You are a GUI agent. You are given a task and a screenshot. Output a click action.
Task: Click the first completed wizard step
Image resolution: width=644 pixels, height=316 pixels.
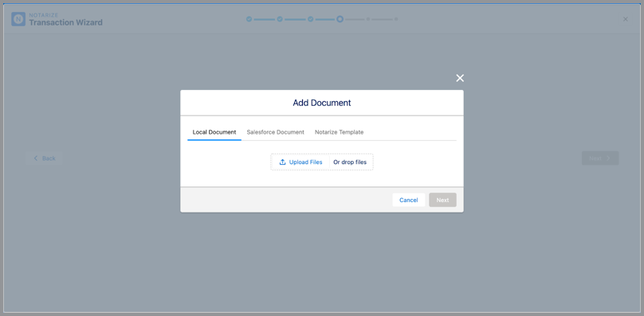249,19
